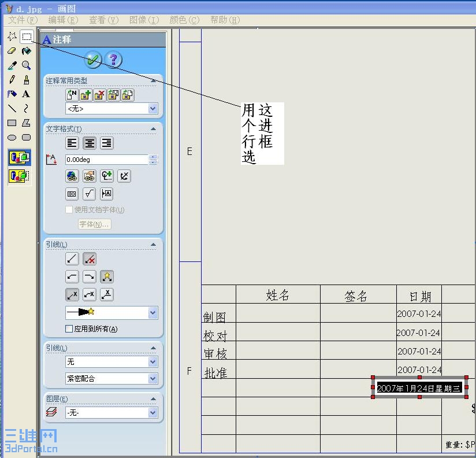Select the rounded rectangle tool
Screen dimensions: 476x458
[27, 138]
